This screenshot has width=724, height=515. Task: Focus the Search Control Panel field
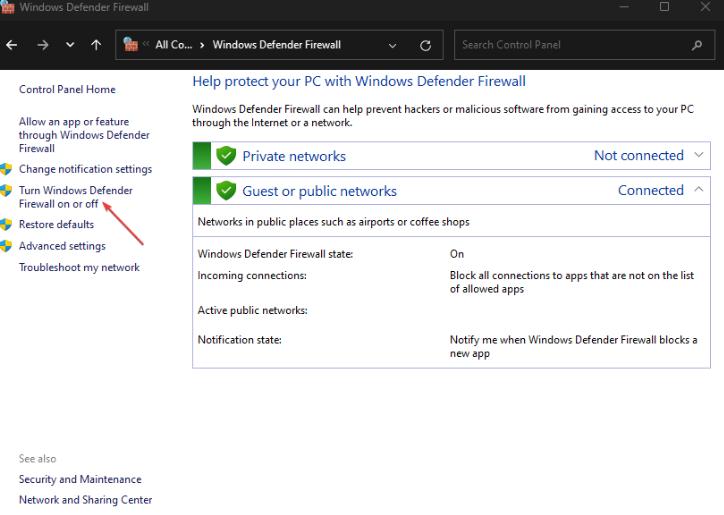[584, 45]
